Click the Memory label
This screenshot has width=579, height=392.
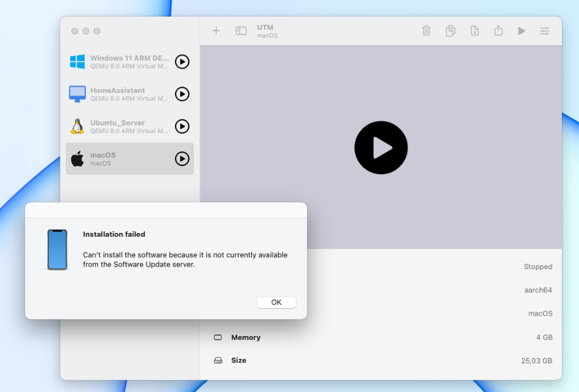[246, 337]
